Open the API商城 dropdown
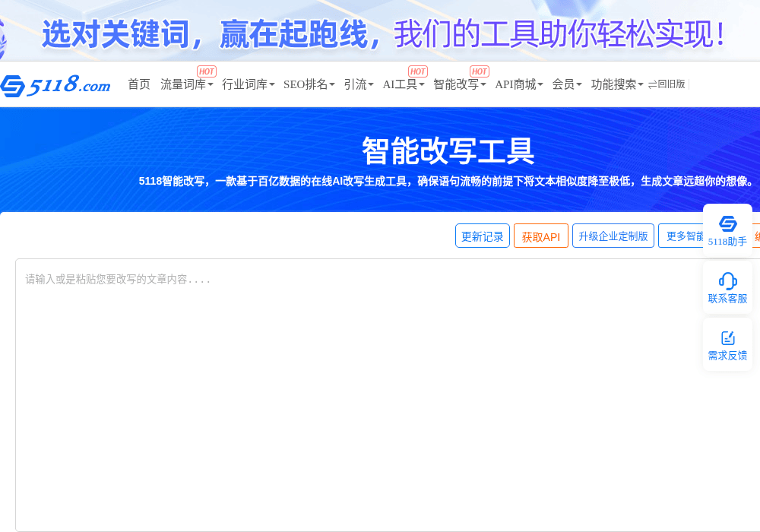Viewport: 760px width, 532px height. pos(518,84)
